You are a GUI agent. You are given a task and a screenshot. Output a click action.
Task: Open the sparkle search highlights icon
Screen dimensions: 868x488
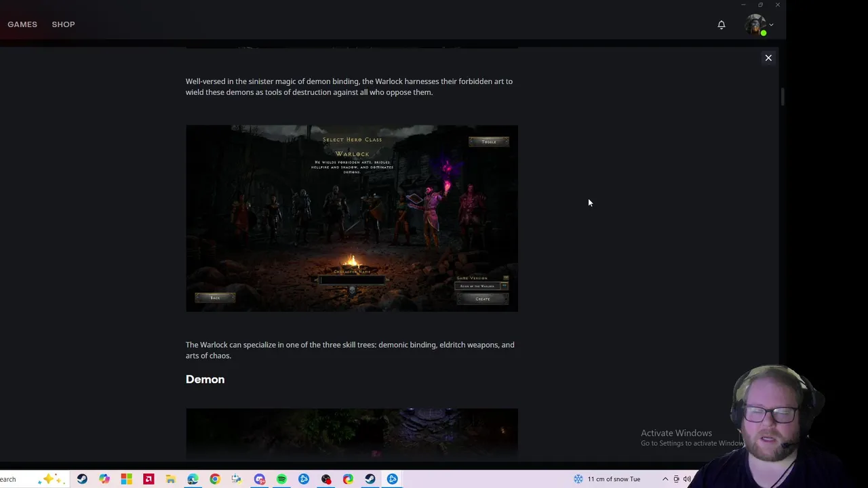coord(50,479)
